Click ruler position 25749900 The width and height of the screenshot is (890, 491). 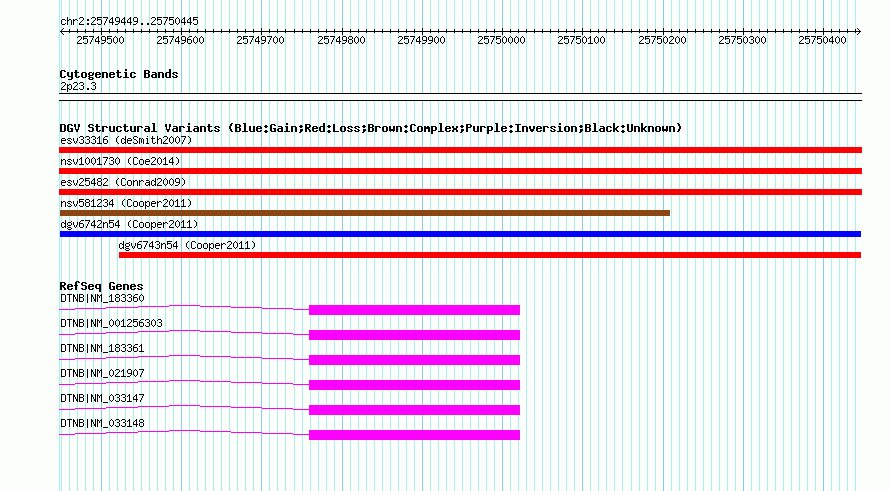click(421, 40)
